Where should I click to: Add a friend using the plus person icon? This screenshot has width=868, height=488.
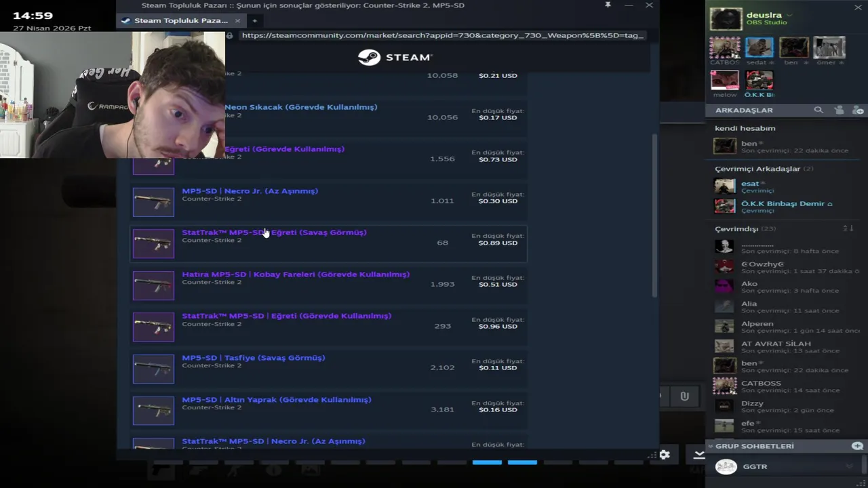pos(858,110)
